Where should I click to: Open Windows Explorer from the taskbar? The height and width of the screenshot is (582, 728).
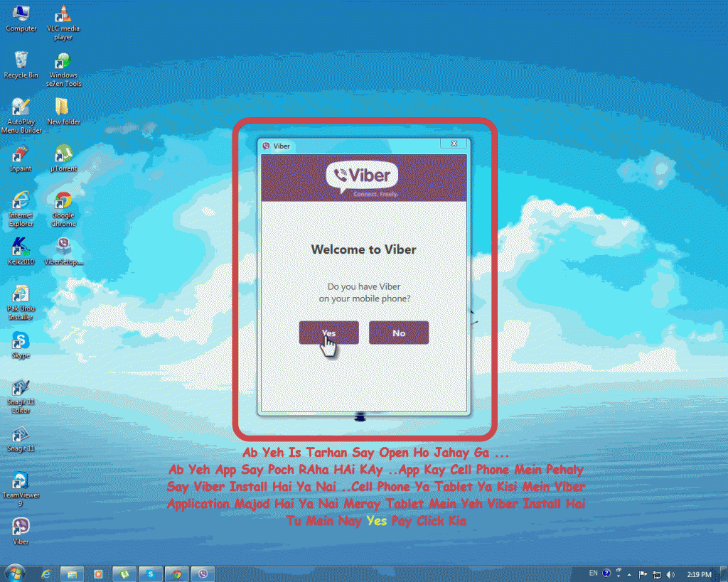(x=72, y=574)
